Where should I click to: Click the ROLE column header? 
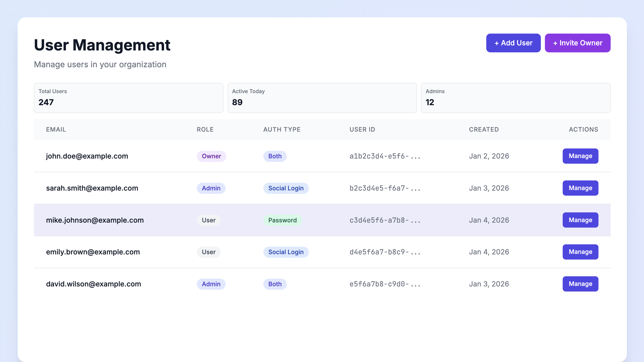(x=205, y=129)
